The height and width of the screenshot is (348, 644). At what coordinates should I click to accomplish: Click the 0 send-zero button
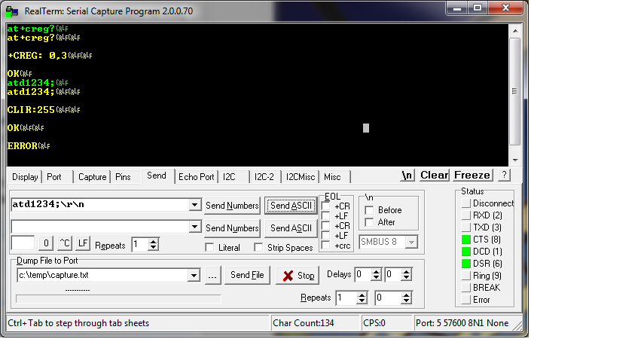(x=46, y=243)
